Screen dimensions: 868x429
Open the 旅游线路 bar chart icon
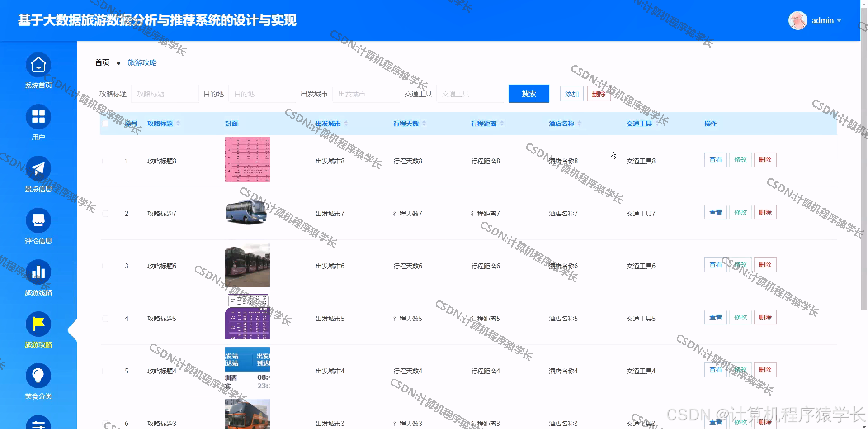(x=38, y=272)
